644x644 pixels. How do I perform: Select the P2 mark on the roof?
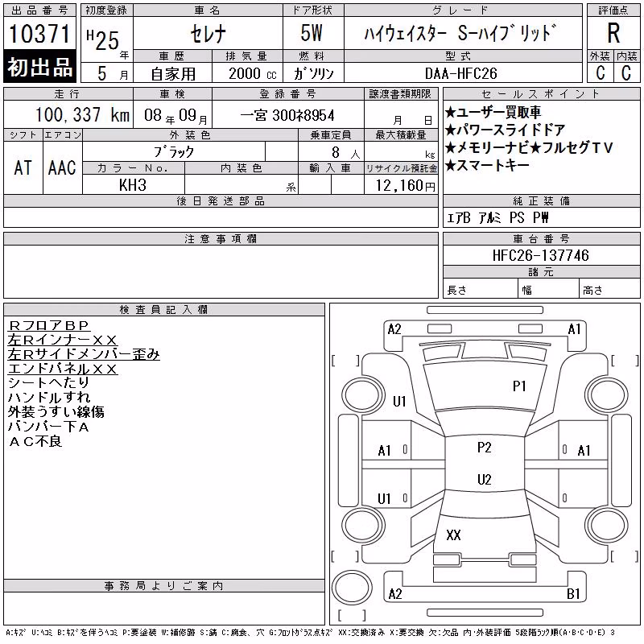click(x=485, y=448)
